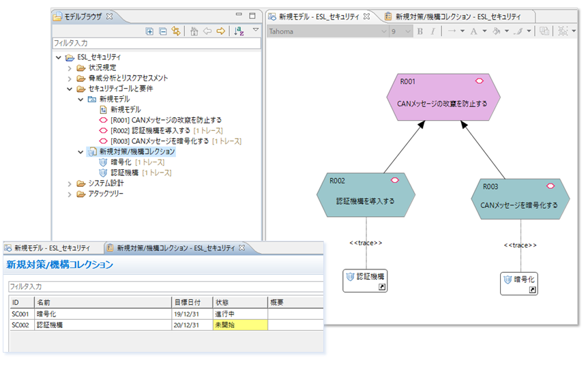This screenshot has width=588, height=371.
Task: Select R002 認証機構を導入する hexagon
Action: (x=366, y=195)
